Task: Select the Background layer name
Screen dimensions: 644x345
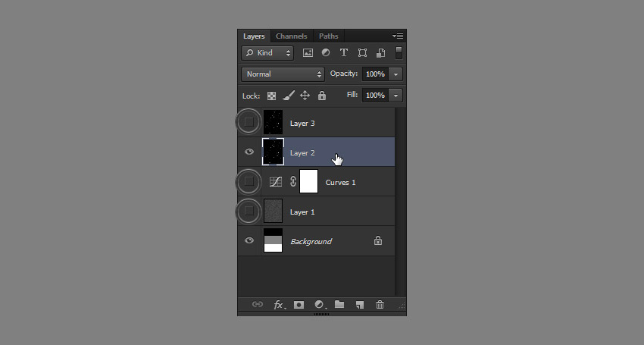Action: 311,242
